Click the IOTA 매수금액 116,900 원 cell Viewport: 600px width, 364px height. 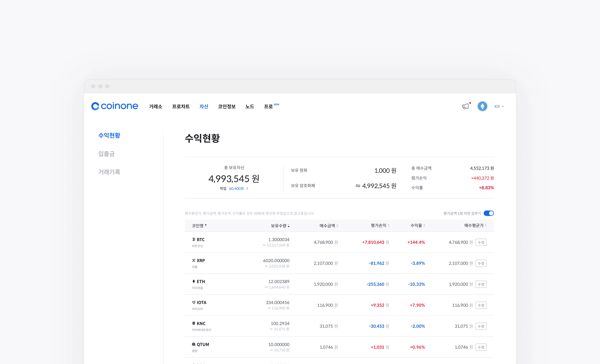point(327,305)
